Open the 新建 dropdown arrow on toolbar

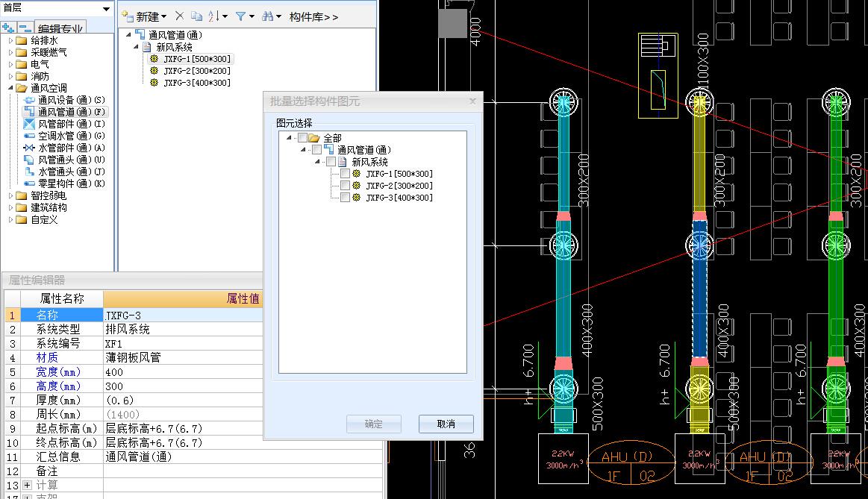pos(166,15)
